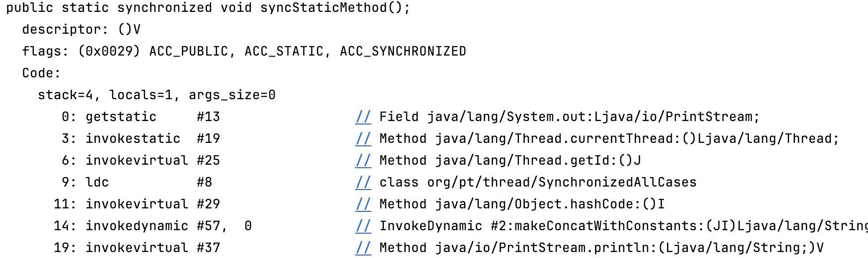Screen dimensions: 868x258
Task: Click the ACC_SYNCHRONIZED flag
Action: [x=403, y=52]
